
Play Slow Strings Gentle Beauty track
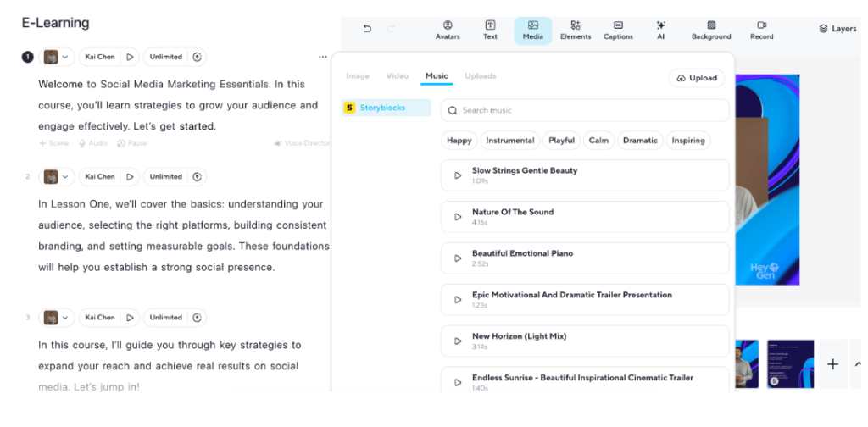click(x=458, y=175)
